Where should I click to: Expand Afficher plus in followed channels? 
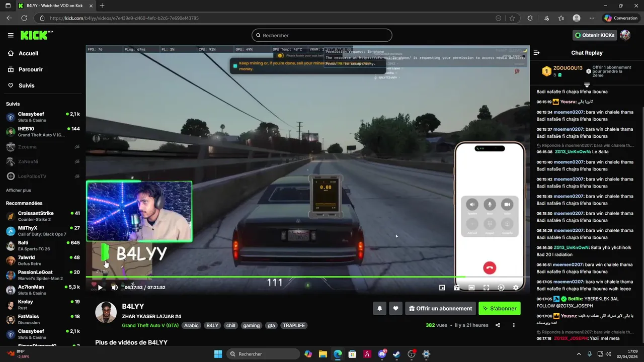[19, 191]
